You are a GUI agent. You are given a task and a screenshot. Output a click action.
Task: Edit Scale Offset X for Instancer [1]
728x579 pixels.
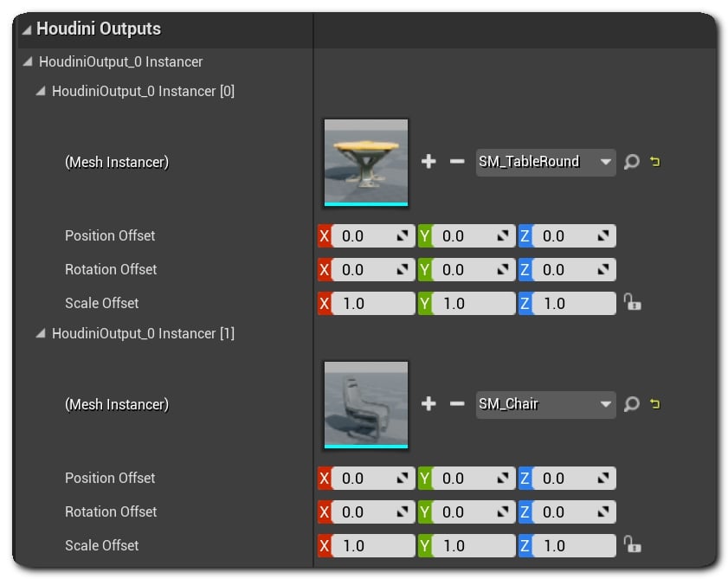point(373,545)
